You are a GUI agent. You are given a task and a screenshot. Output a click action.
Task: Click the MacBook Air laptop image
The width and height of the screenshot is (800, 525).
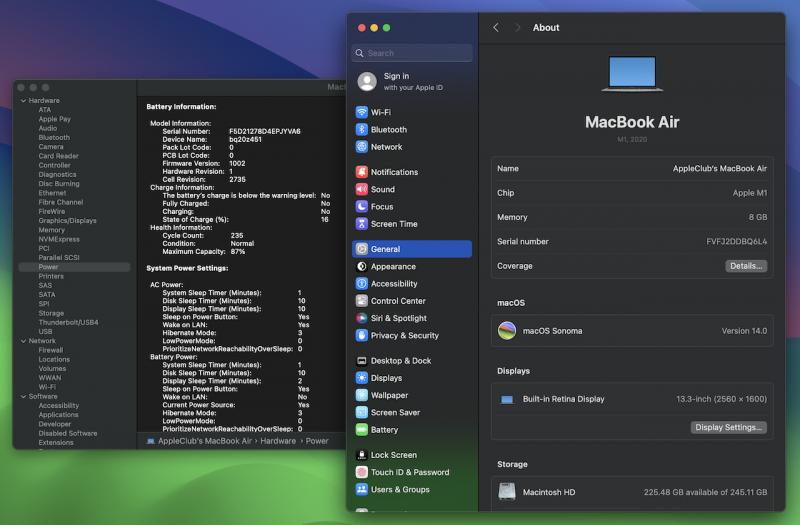coord(632,74)
